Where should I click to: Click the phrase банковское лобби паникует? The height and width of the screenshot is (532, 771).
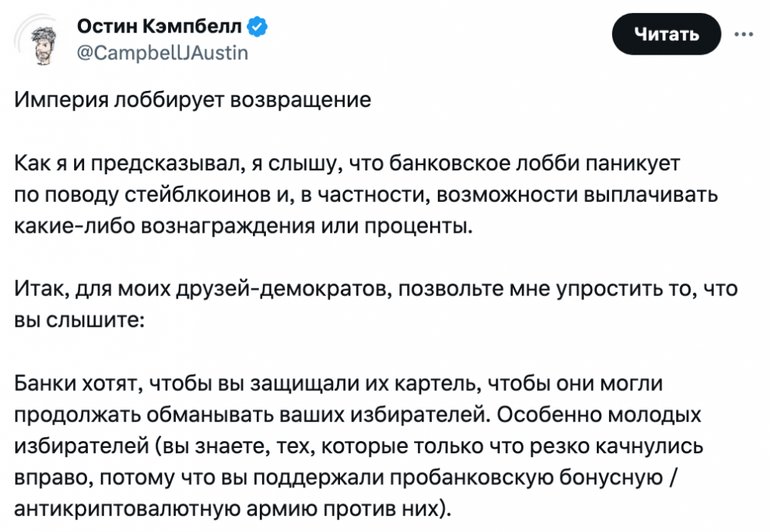coord(534,163)
